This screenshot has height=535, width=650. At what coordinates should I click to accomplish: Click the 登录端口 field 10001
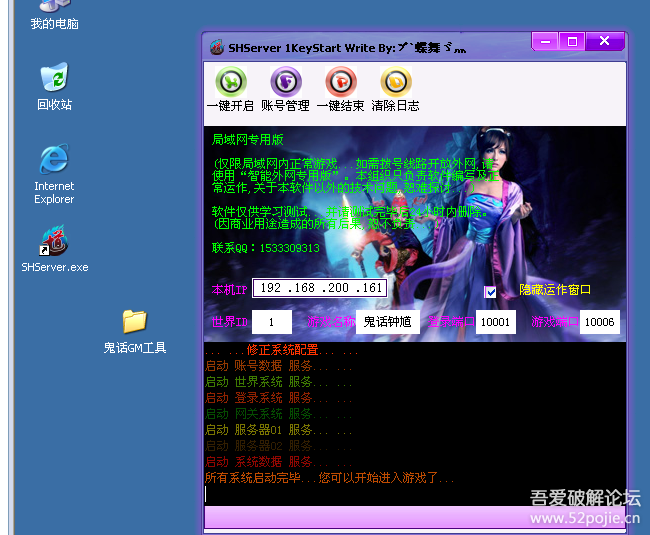pyautogui.click(x=496, y=322)
